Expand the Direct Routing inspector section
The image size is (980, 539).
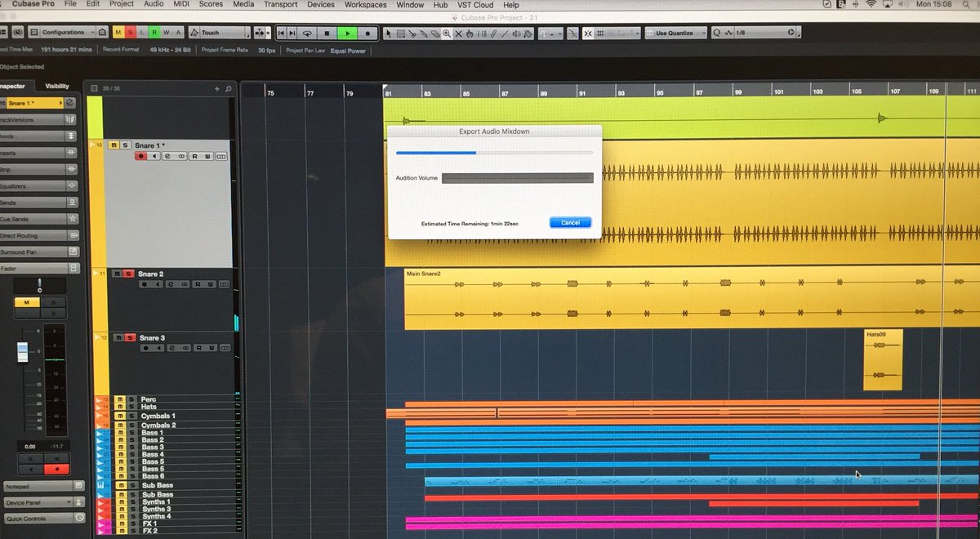coord(39,235)
